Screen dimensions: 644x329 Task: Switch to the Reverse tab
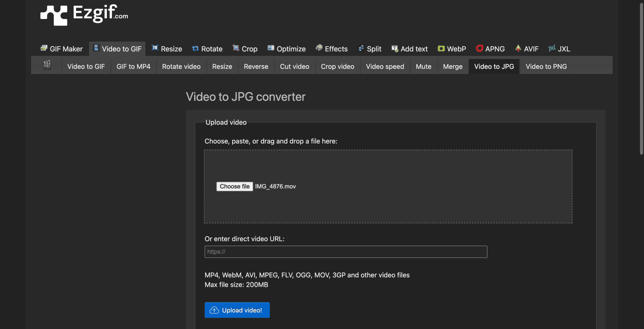click(256, 67)
